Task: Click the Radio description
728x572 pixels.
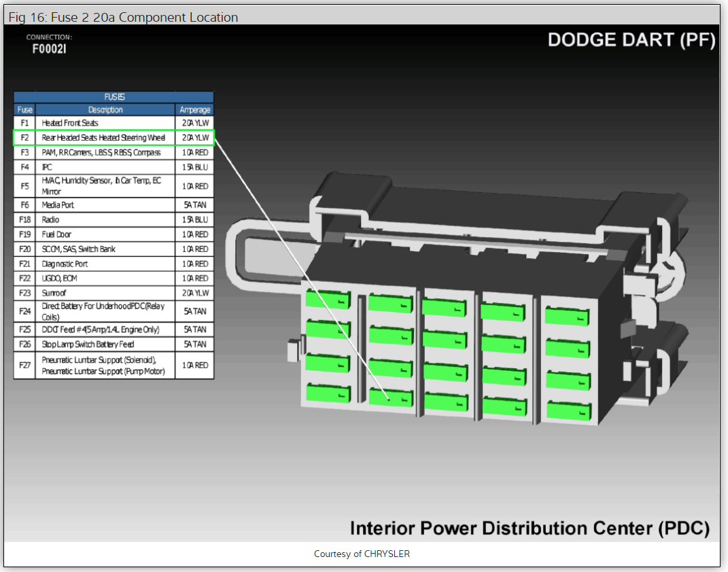Action: click(50, 219)
